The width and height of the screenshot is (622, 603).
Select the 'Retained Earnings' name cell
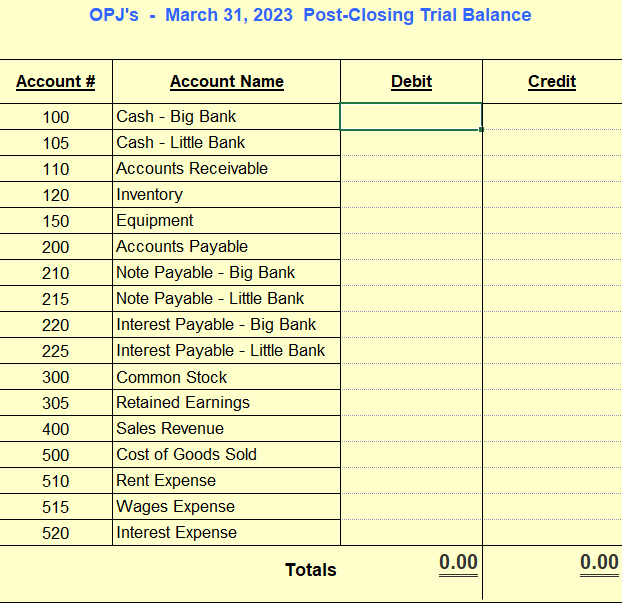click(x=226, y=403)
